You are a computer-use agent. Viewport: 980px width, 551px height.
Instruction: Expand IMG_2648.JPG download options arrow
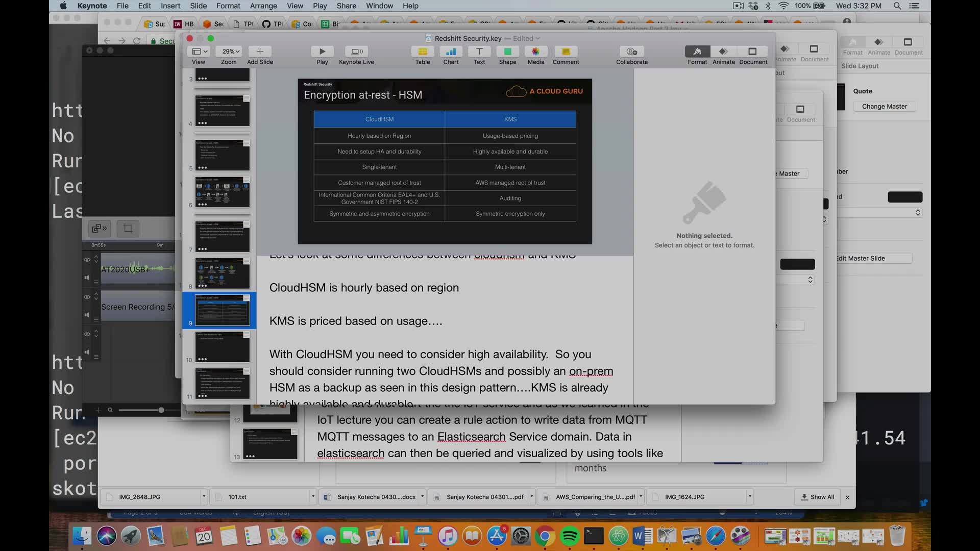pos(204,496)
